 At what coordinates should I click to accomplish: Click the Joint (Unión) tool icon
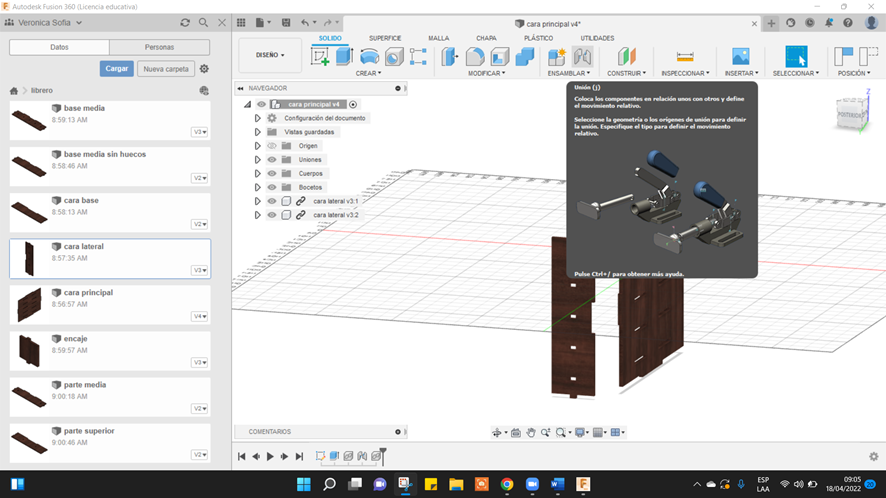[582, 57]
